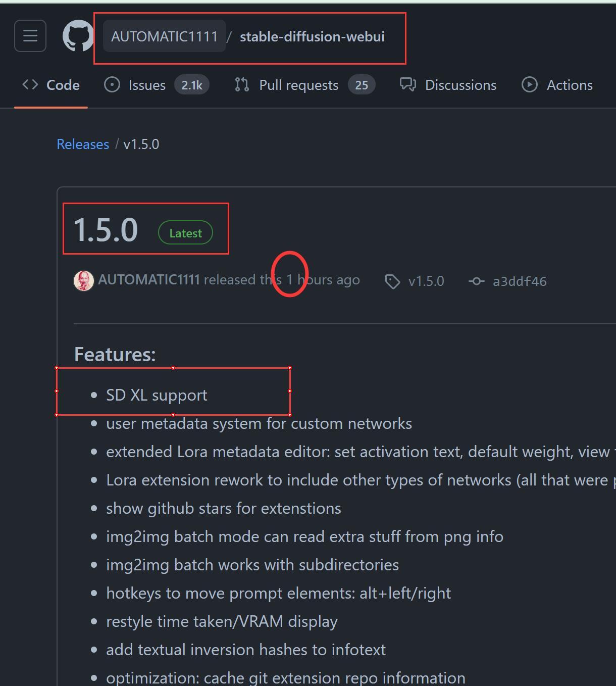Click 'add textual inversion hashes to infotext'
Screen dimensions: 616x686
pyautogui.click(x=246, y=650)
